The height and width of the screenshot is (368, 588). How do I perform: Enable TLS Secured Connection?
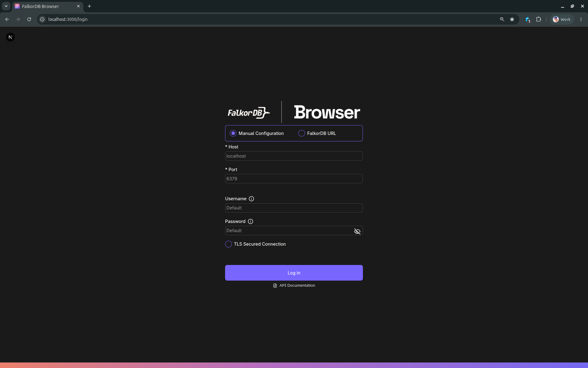[228, 244]
